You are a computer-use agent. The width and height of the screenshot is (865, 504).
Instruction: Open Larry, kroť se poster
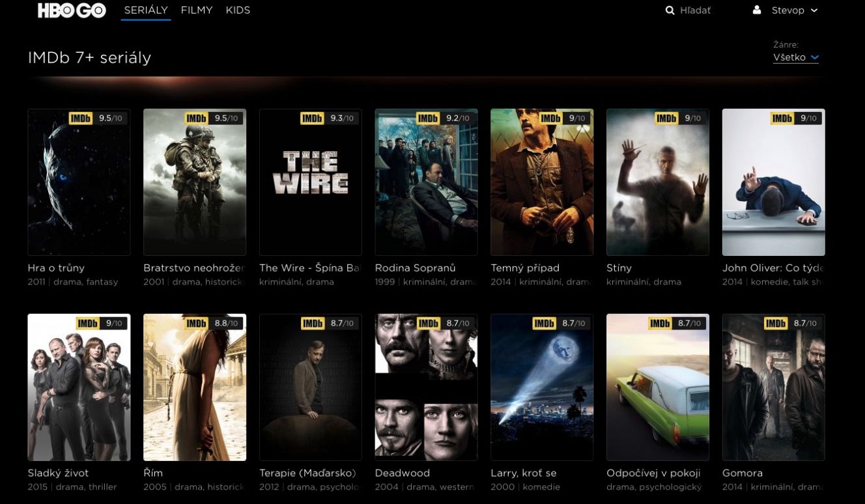[x=542, y=387]
